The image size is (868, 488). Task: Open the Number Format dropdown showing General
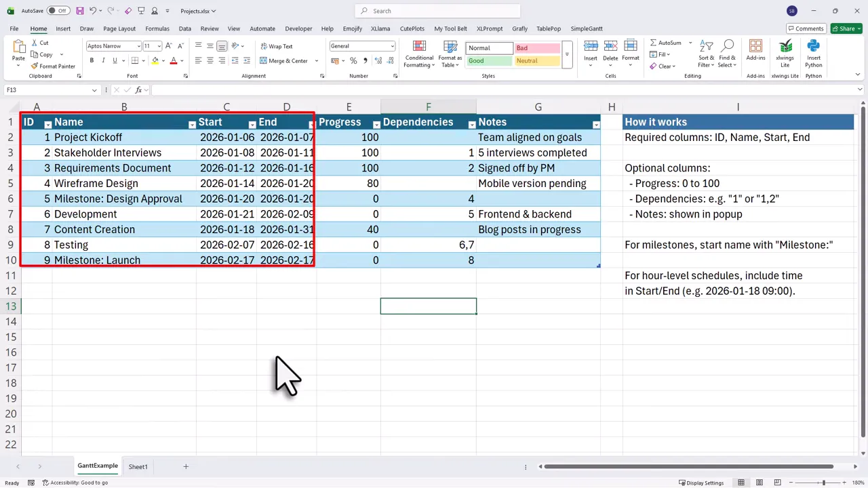click(x=361, y=45)
